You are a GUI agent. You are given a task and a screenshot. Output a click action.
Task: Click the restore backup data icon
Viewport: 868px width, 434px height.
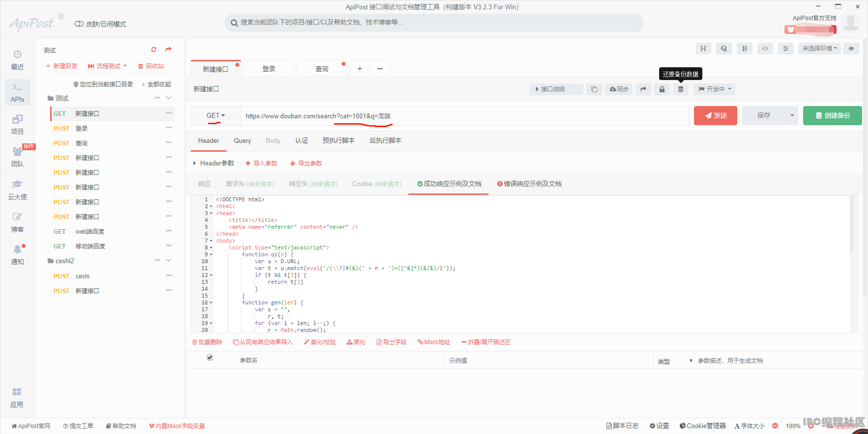click(681, 89)
